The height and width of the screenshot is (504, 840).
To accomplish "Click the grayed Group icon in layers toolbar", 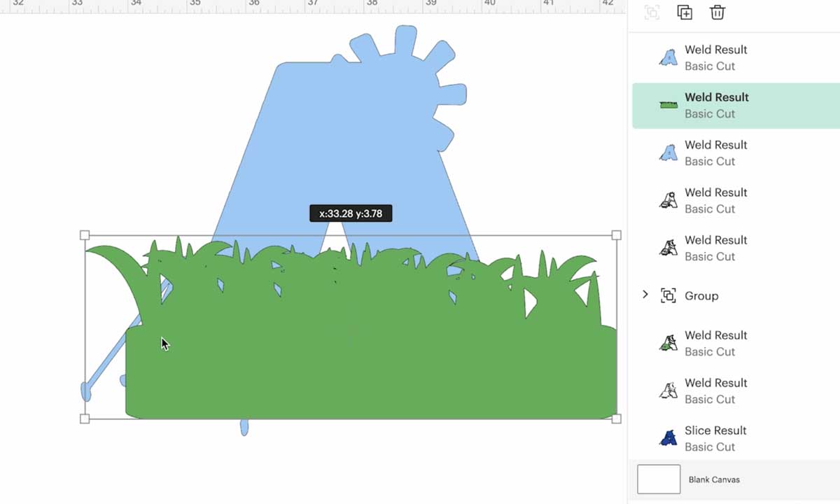I will (x=652, y=12).
